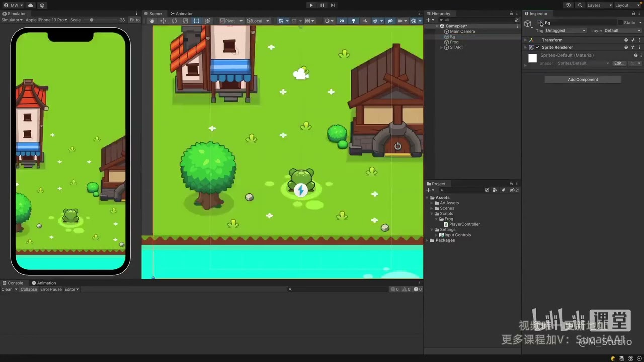Open the Layers dropdown

599,5
